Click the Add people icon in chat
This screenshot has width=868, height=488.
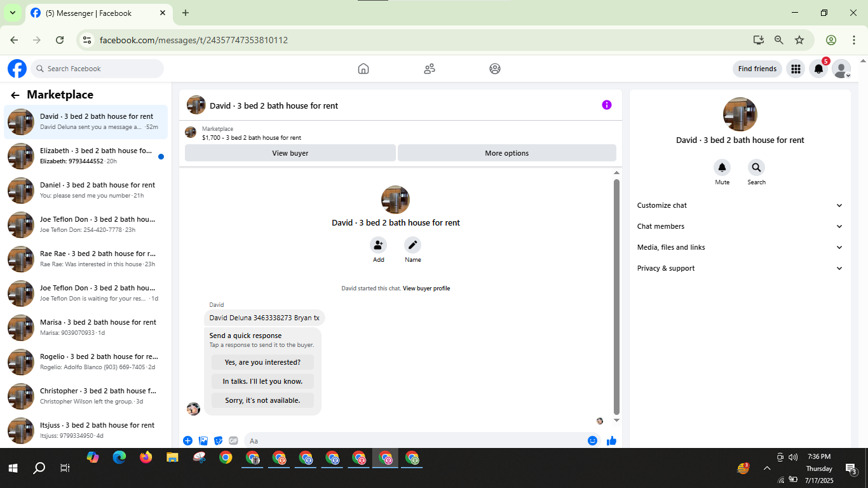click(x=379, y=245)
